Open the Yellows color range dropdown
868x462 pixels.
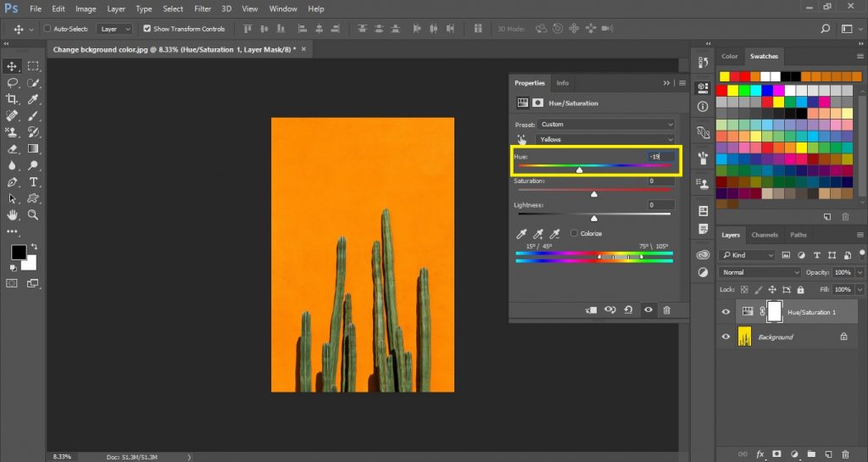click(606, 139)
